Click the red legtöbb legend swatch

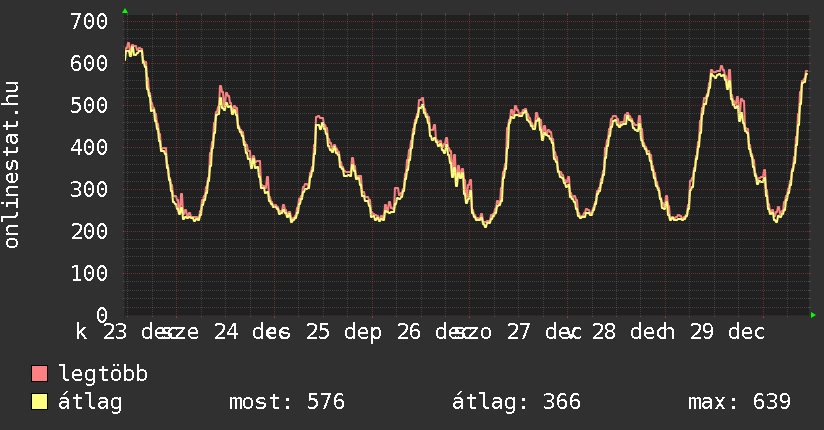click(40, 375)
